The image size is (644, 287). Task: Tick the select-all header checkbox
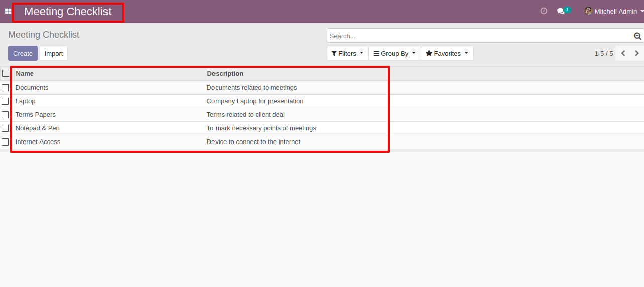coord(6,73)
